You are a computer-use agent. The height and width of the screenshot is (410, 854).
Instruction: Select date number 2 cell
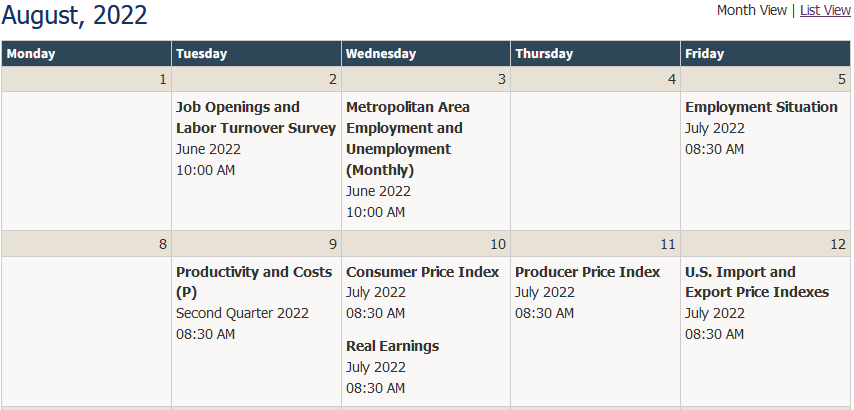(257, 79)
